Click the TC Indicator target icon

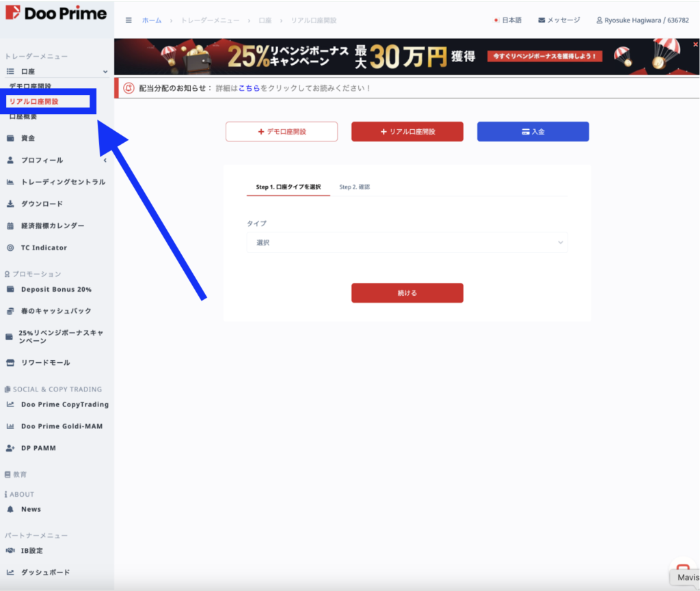[10, 247]
